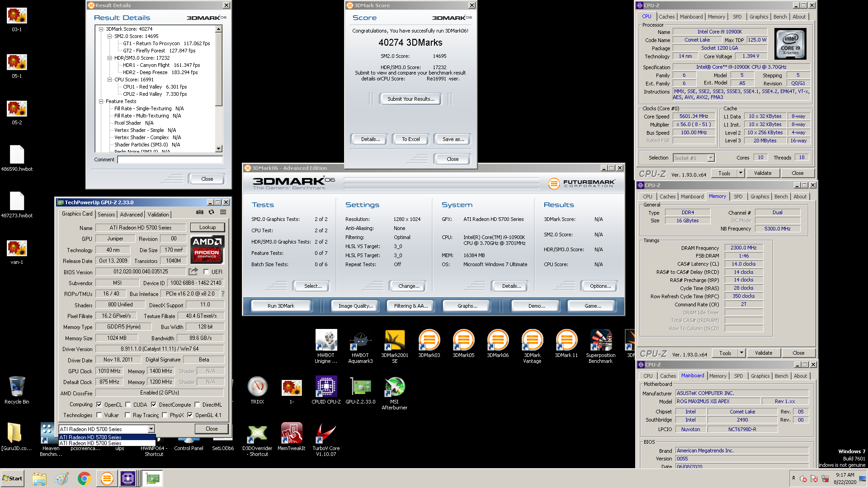Open Windows Explorer from the taskbar
Screen dimensions: 868x488
point(39,479)
